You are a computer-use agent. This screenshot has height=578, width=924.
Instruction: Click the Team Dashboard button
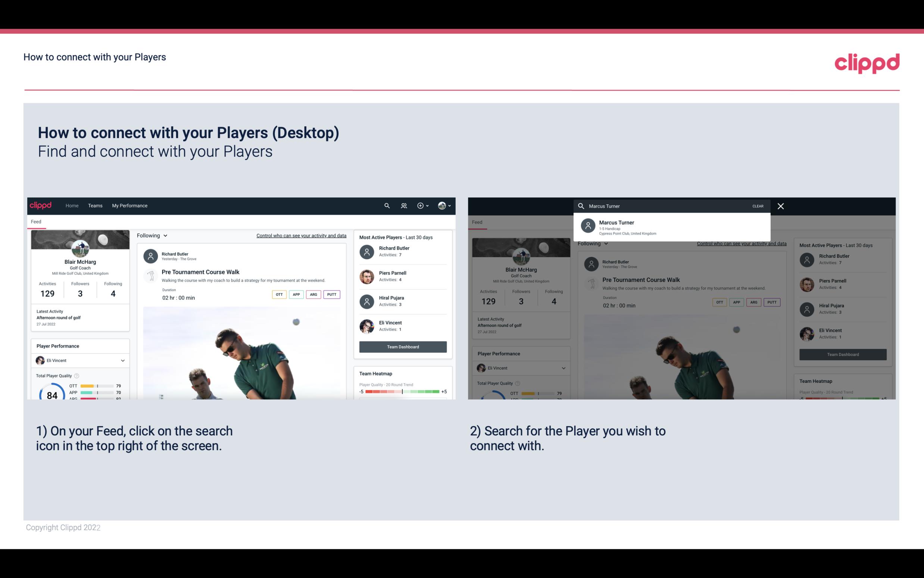(x=402, y=346)
